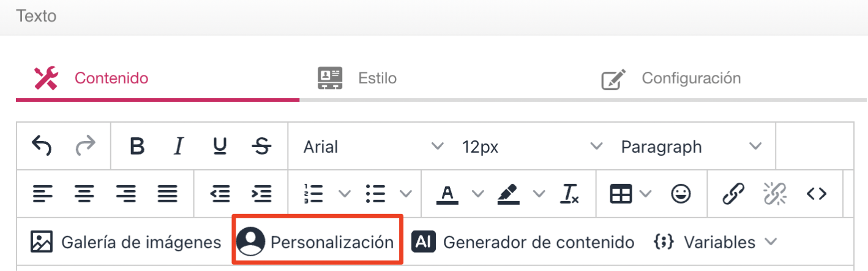
Task: Toggle bold formatting
Action: point(138,147)
